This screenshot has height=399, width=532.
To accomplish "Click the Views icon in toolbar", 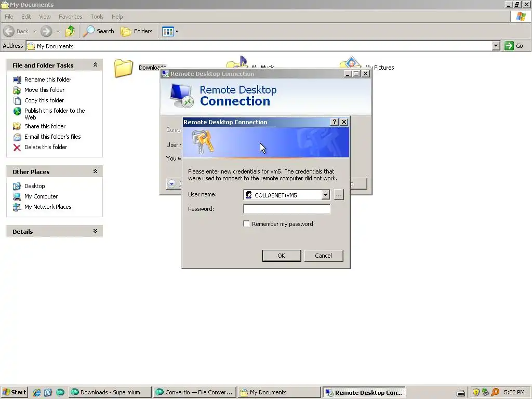I will 168,32.
